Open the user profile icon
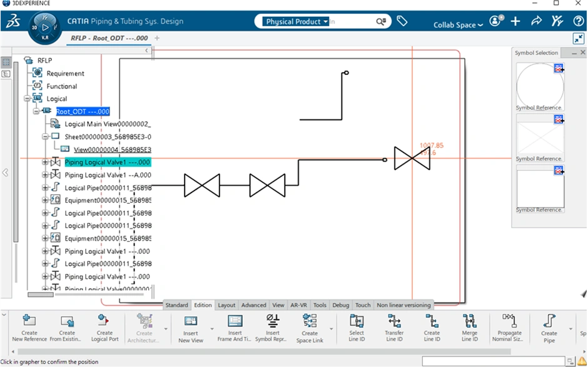588x367 pixels. click(x=496, y=21)
